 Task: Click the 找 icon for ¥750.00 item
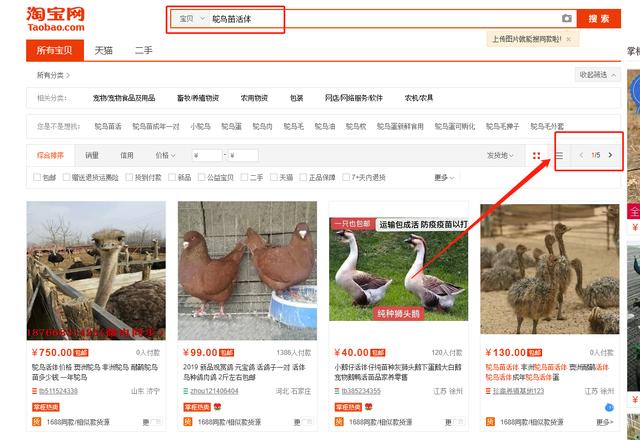(37, 422)
